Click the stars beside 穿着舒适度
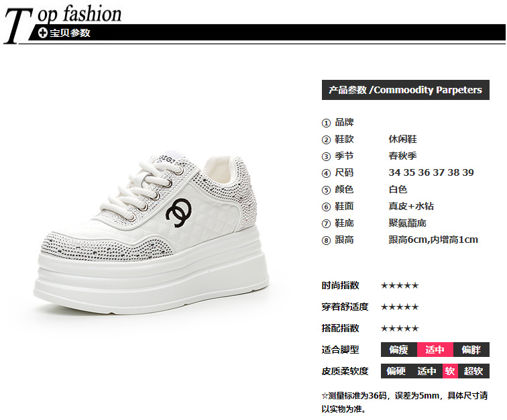Viewport: 507px width, 420px height. (x=400, y=307)
